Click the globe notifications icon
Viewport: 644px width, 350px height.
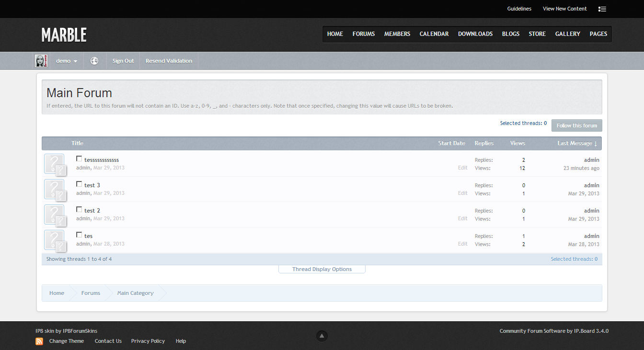(x=94, y=61)
